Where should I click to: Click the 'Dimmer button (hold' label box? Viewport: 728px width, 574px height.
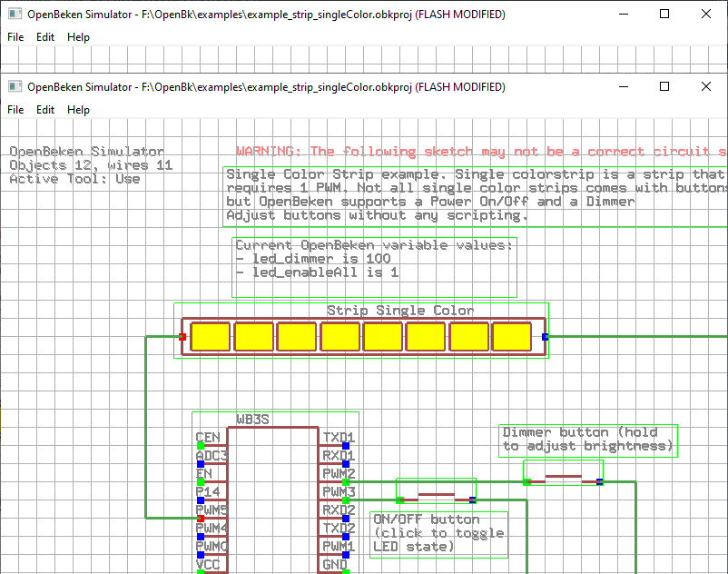coord(588,440)
